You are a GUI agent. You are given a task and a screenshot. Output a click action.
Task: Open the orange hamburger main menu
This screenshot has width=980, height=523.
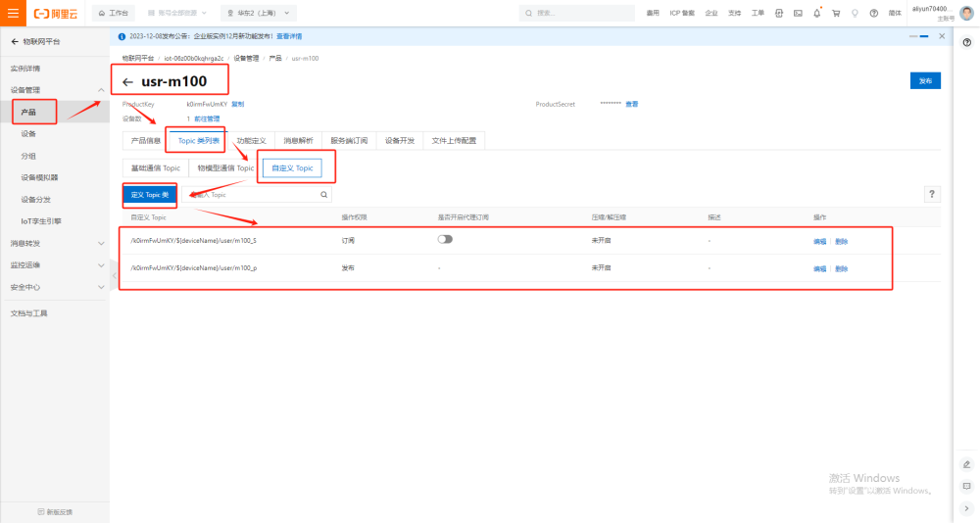(13, 13)
